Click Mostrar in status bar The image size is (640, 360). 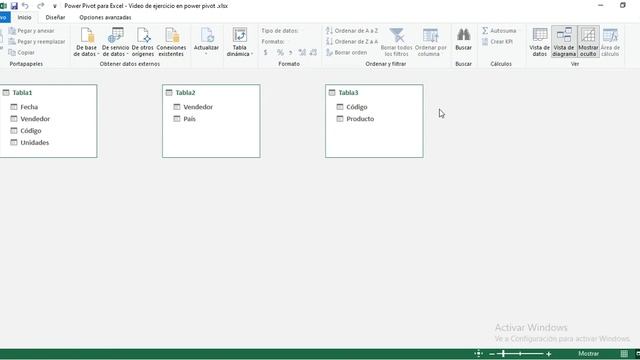(x=589, y=354)
